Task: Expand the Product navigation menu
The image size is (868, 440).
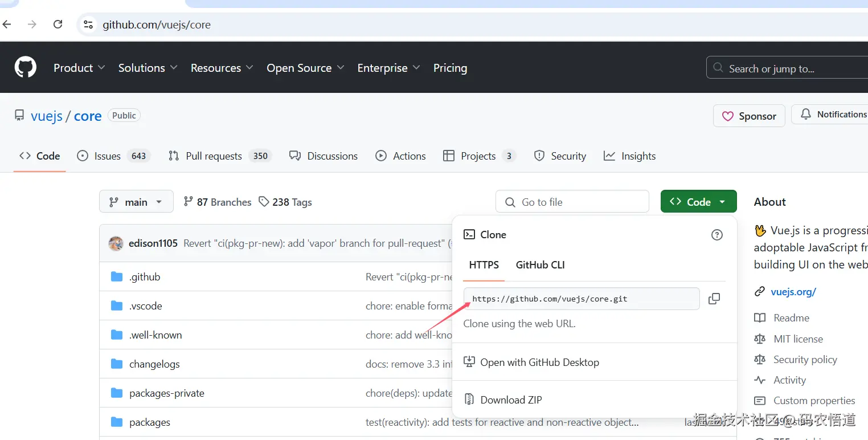Action: (79, 68)
